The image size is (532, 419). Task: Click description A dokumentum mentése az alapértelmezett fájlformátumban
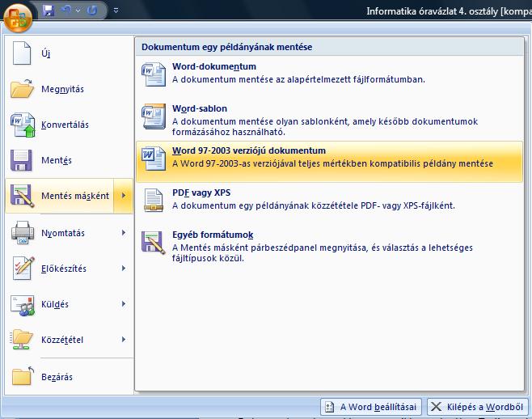[298, 79]
